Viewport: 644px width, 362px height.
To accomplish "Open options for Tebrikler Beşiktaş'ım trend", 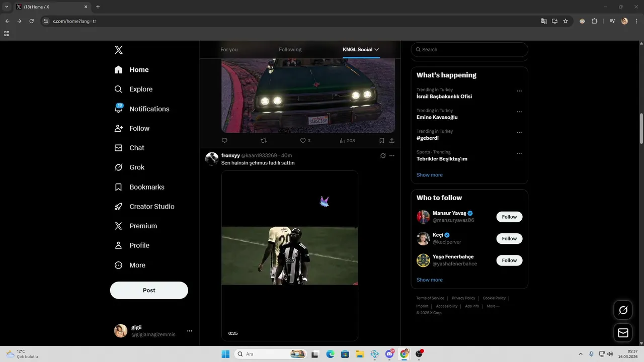I will coord(519,153).
